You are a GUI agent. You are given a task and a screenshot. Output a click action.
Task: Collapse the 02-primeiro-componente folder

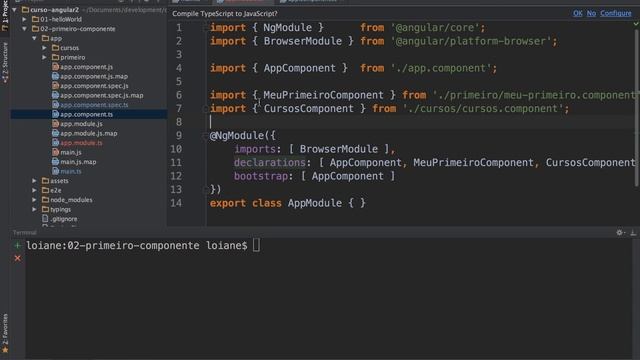tap(24, 29)
